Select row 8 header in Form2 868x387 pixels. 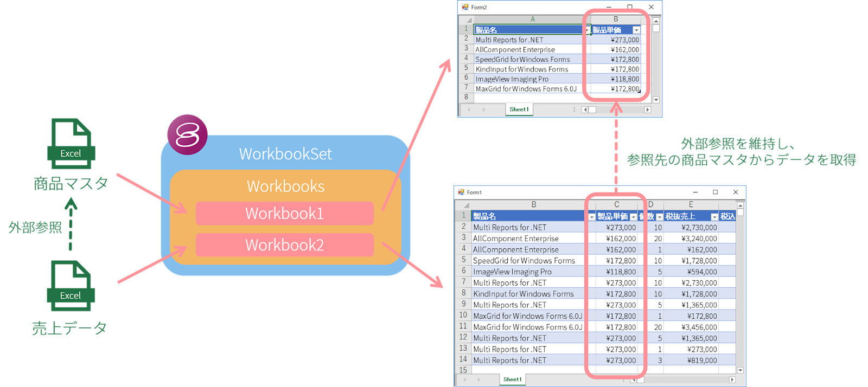[x=466, y=98]
